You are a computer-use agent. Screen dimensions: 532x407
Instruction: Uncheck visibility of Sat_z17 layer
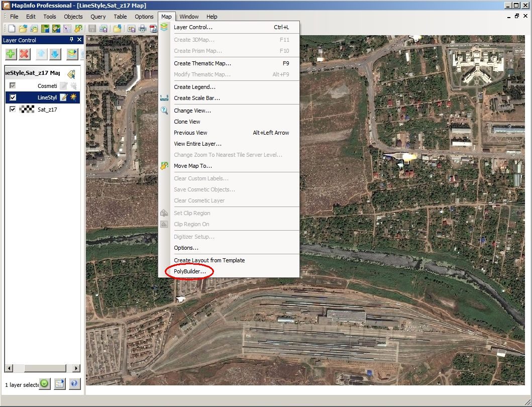coord(13,110)
